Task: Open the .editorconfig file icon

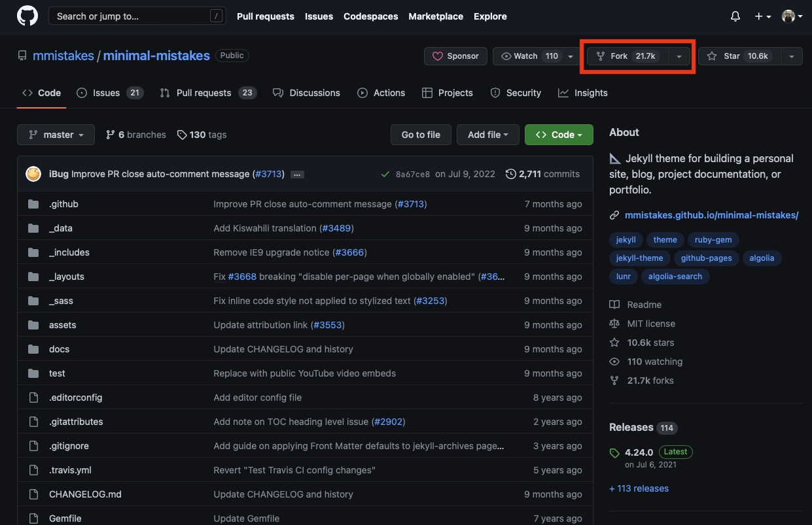Action: (x=33, y=398)
